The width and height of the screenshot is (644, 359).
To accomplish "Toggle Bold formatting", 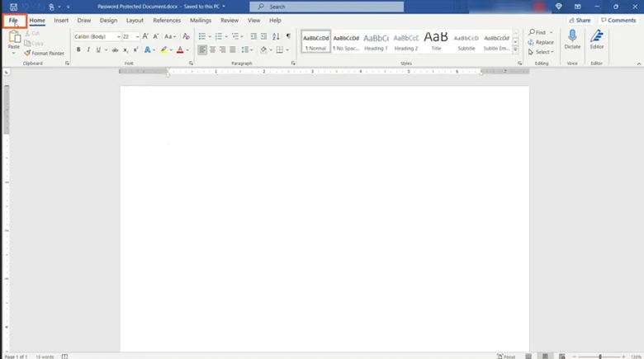I will (78, 50).
